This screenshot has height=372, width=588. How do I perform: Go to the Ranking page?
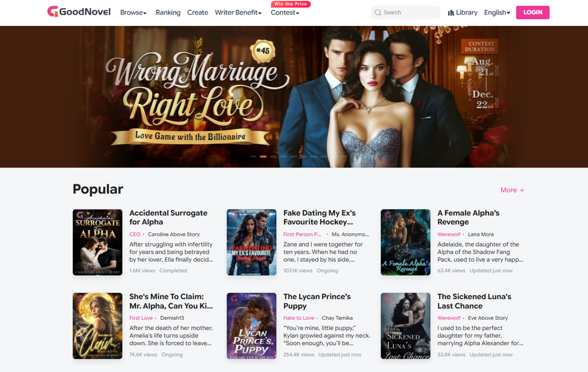click(168, 13)
